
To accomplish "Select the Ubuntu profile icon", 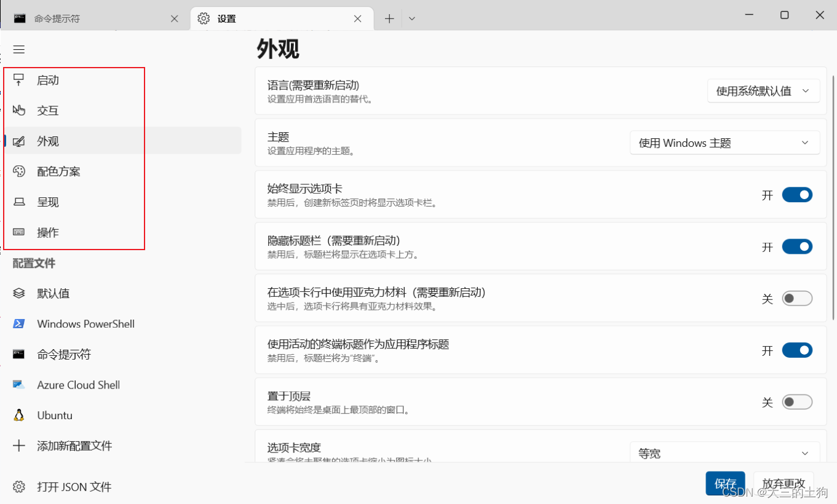I will [x=19, y=415].
